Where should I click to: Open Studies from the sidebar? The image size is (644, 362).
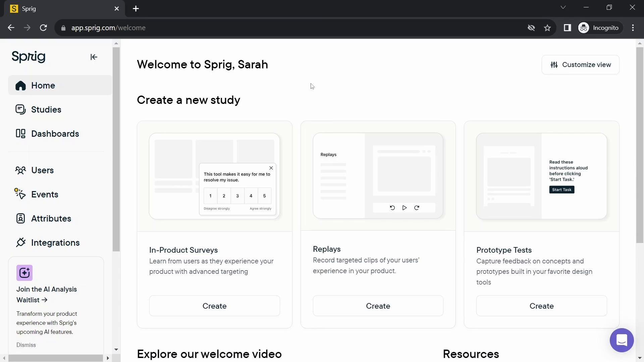coord(46,110)
